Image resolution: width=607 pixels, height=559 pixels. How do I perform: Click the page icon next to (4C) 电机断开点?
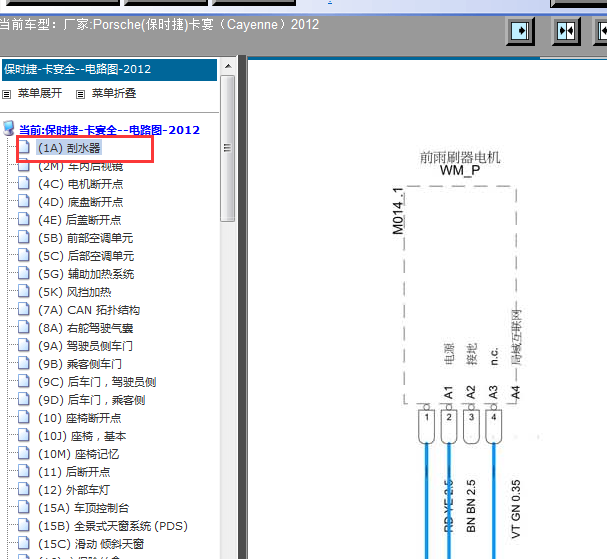(x=24, y=183)
